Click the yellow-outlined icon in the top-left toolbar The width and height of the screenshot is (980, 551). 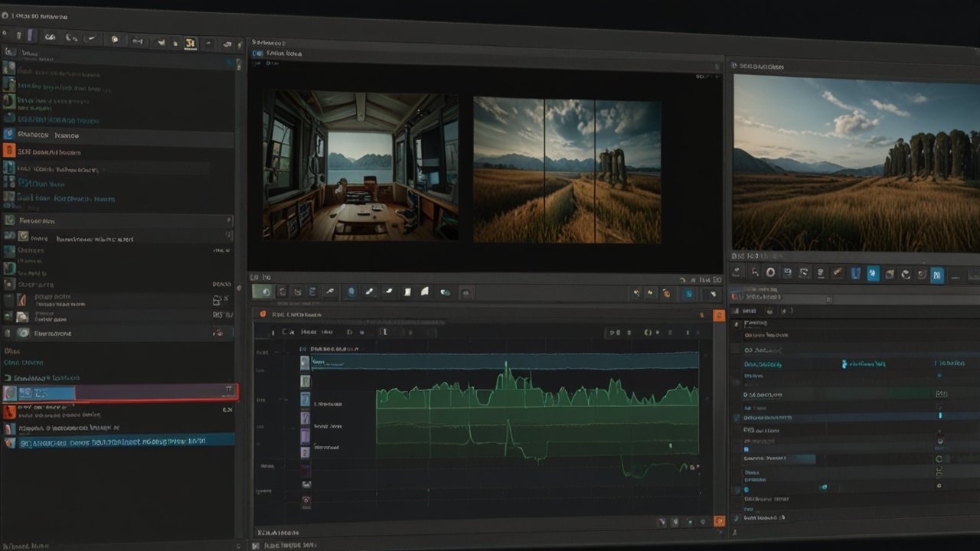point(190,44)
